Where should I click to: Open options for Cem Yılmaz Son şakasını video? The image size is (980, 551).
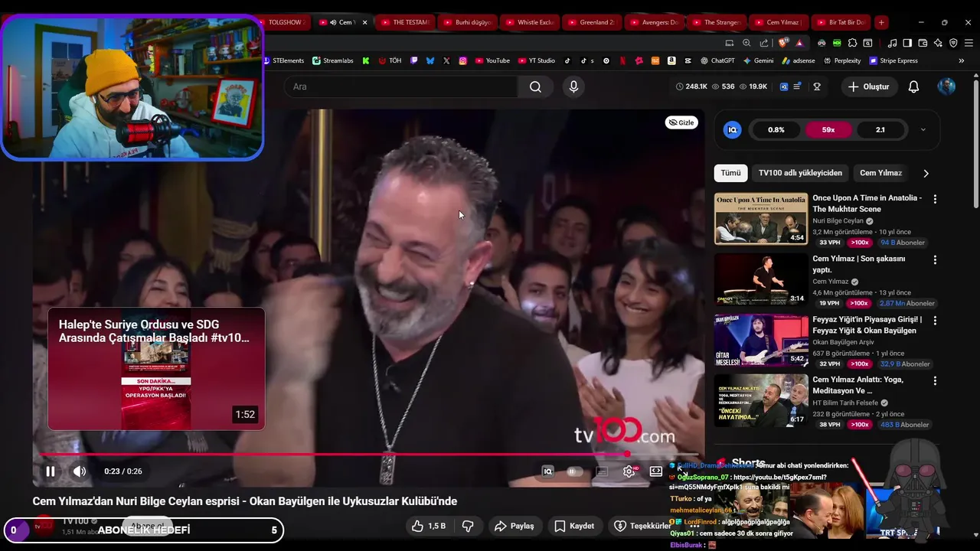pos(935,259)
